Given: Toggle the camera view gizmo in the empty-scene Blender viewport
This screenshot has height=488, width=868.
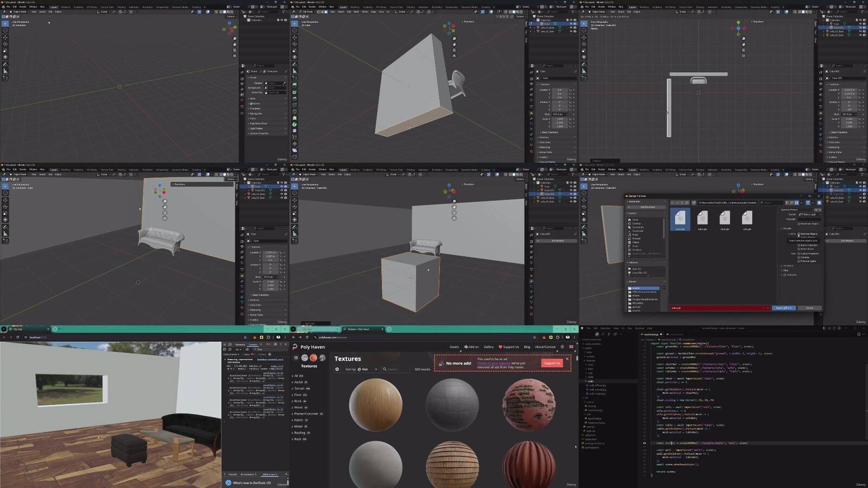Looking at the screenshot, I should 234,50.
